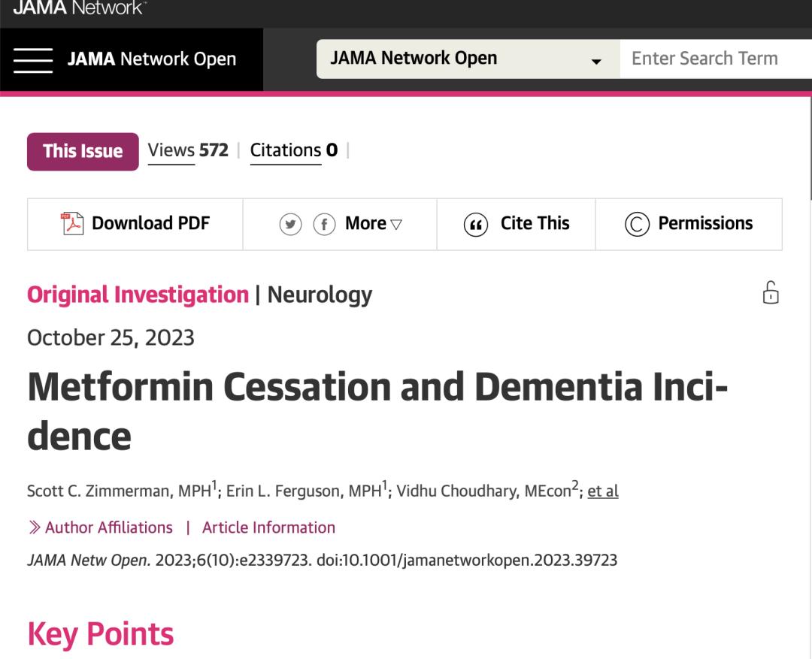
Task: Open the Permissions option
Action: (705, 223)
